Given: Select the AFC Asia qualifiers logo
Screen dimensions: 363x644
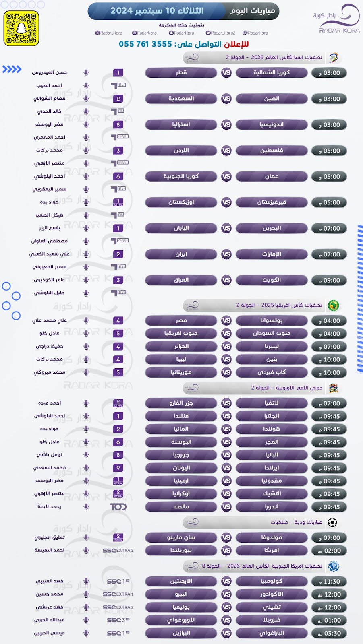Looking at the screenshot, I should coord(333,58).
